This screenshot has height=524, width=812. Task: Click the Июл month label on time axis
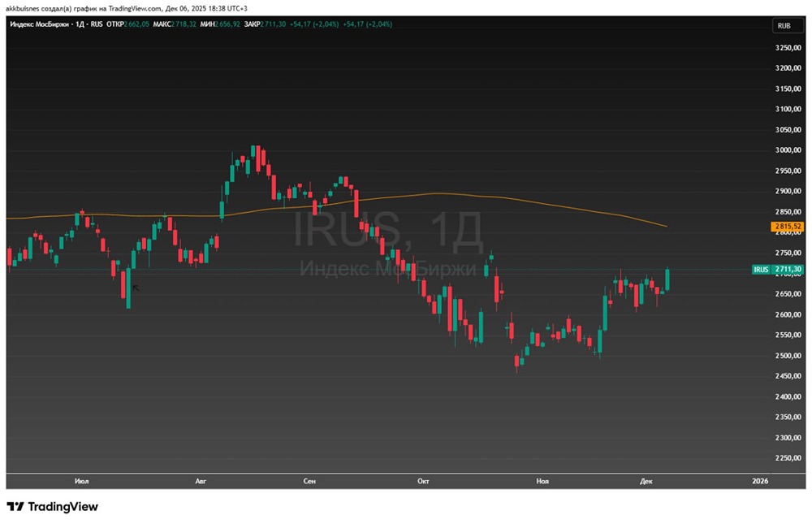coord(82,481)
